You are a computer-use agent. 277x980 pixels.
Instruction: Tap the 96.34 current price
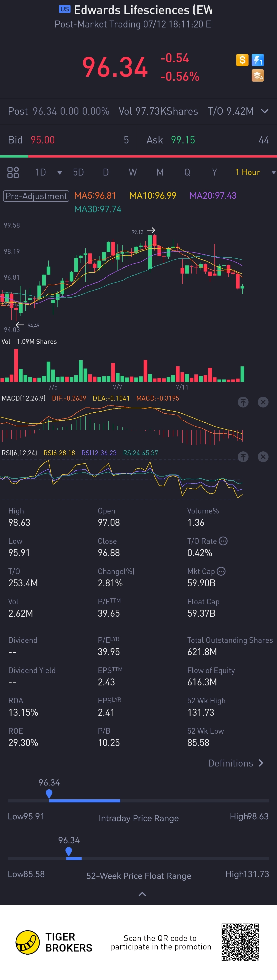[x=115, y=67]
